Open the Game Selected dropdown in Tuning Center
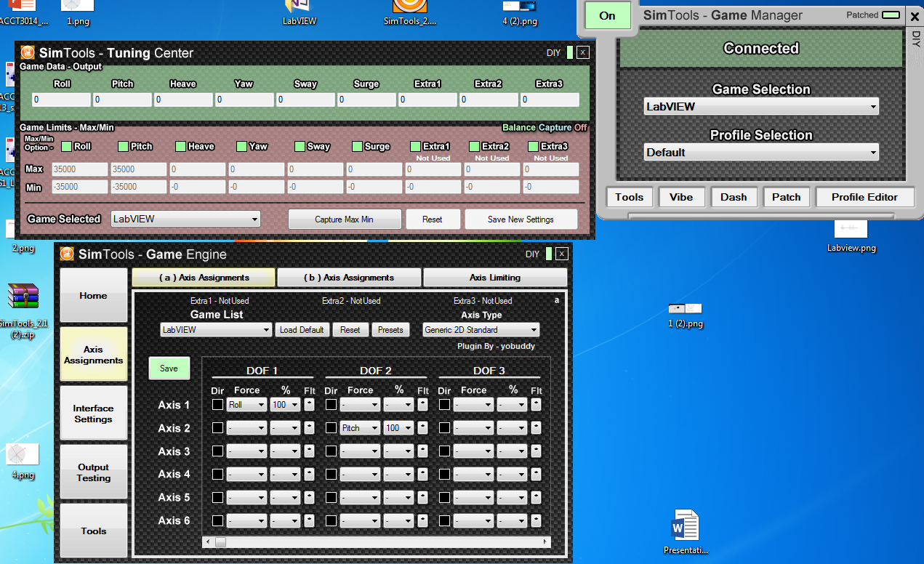The height and width of the screenshot is (564, 924). tap(185, 219)
